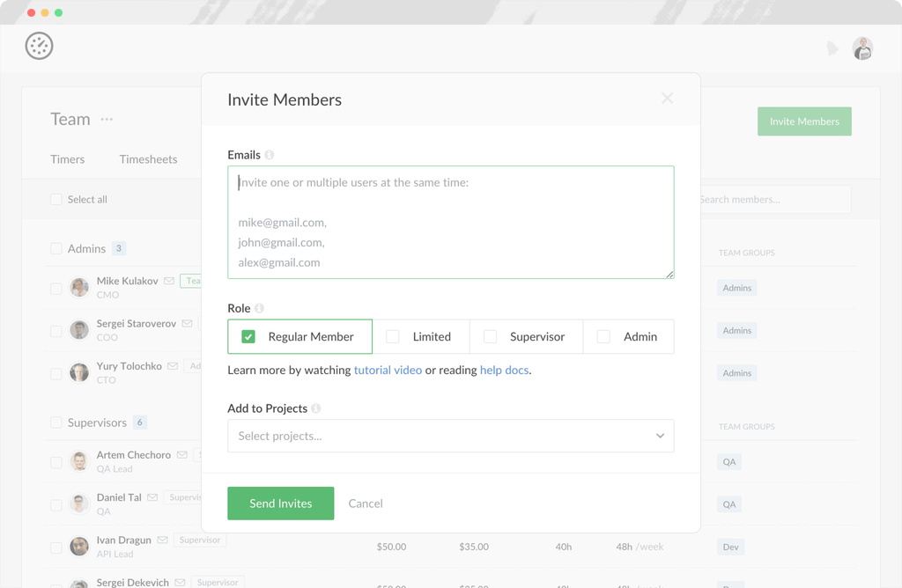
Task: Click the info icon beside Add to Projects
Action: [317, 408]
